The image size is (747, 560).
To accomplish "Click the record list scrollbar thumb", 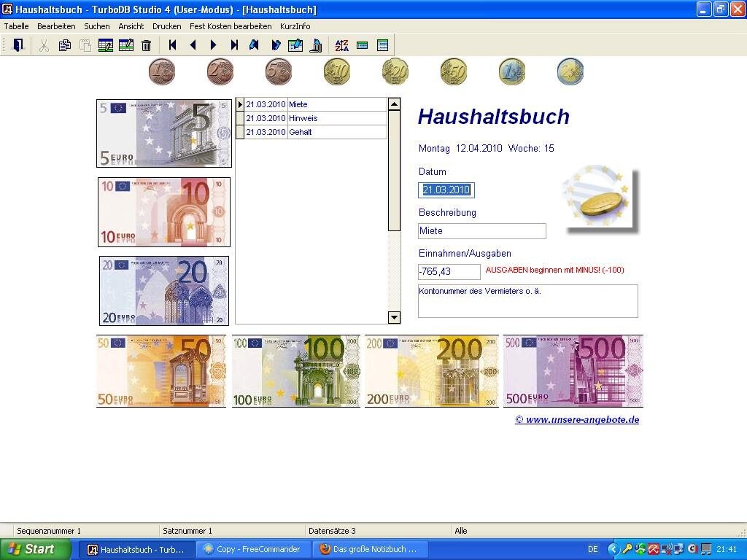I will [394, 171].
